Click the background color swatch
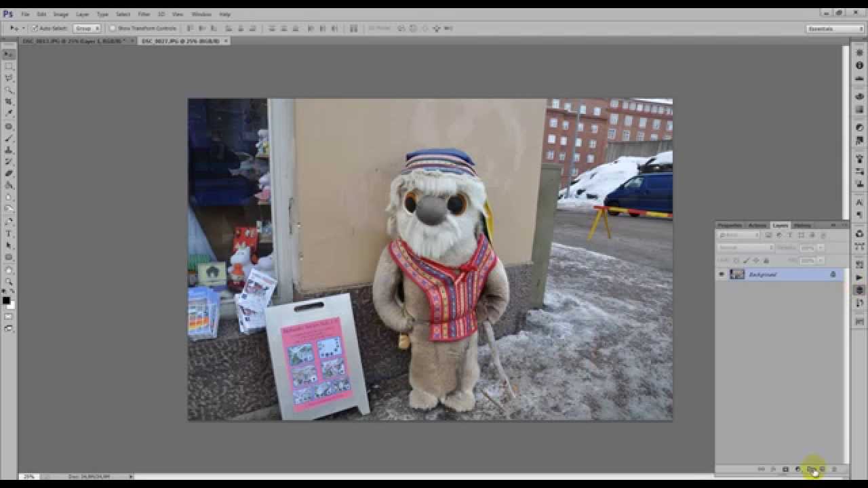Screen dimensions: 868x488 coord(12,305)
